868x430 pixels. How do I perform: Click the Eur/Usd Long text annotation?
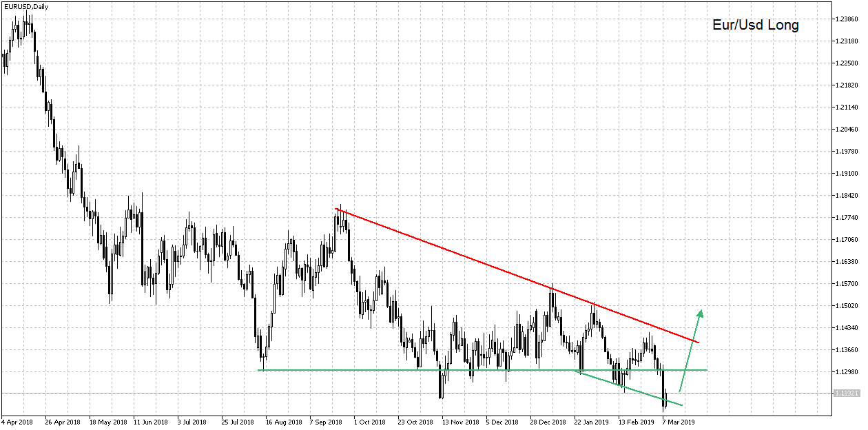(x=756, y=25)
